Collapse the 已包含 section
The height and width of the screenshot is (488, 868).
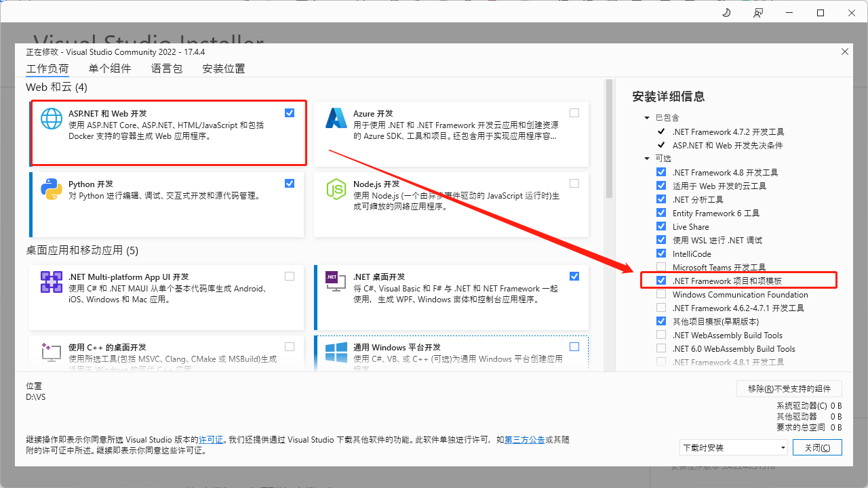(x=648, y=118)
